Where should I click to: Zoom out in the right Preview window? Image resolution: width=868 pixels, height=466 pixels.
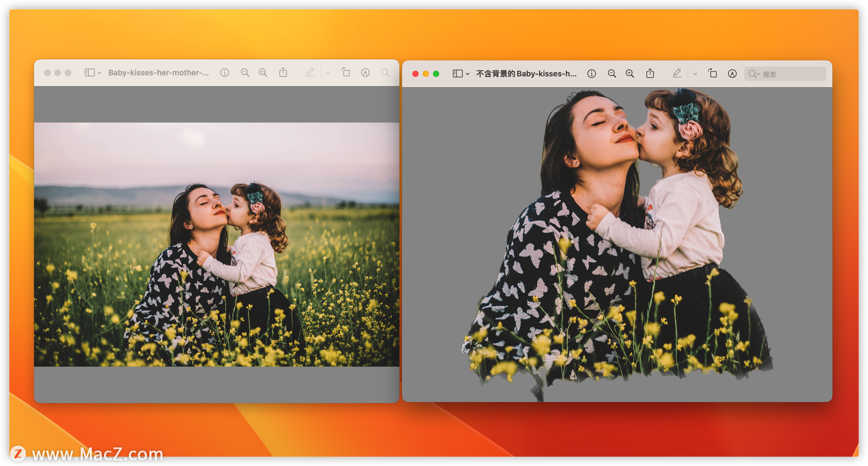click(612, 74)
